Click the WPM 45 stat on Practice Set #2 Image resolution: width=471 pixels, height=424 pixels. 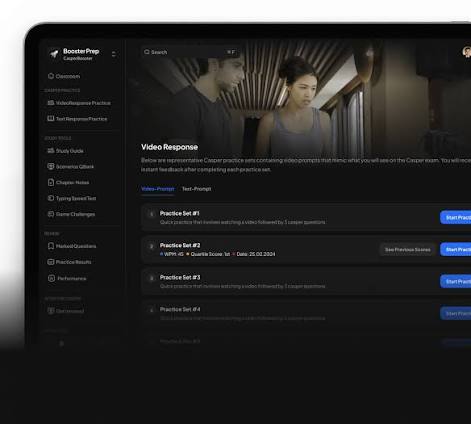tap(172, 254)
